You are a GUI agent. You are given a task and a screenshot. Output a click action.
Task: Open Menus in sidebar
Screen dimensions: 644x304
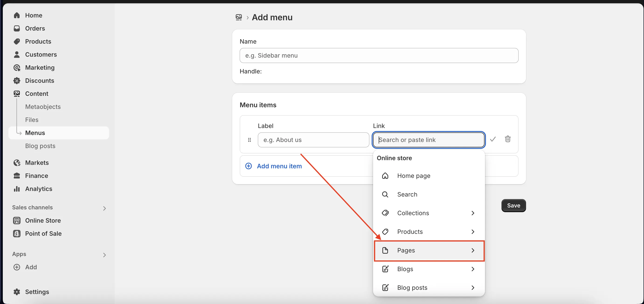coord(59,133)
